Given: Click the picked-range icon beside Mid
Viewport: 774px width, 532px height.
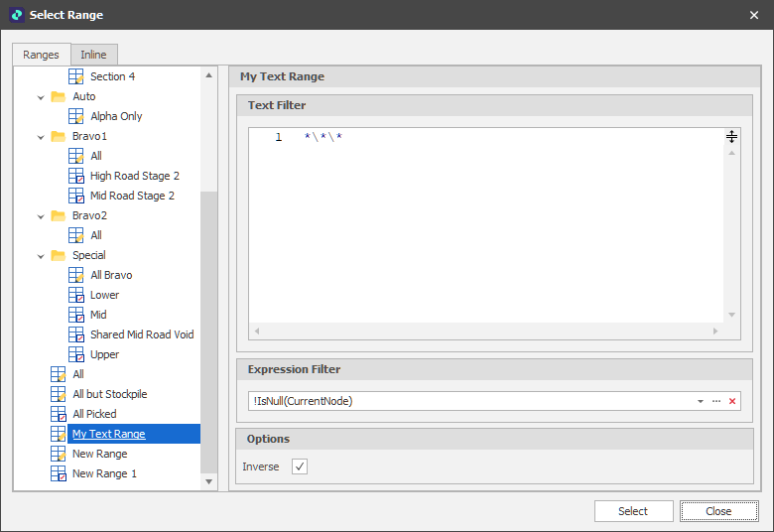Looking at the screenshot, I should (76, 315).
